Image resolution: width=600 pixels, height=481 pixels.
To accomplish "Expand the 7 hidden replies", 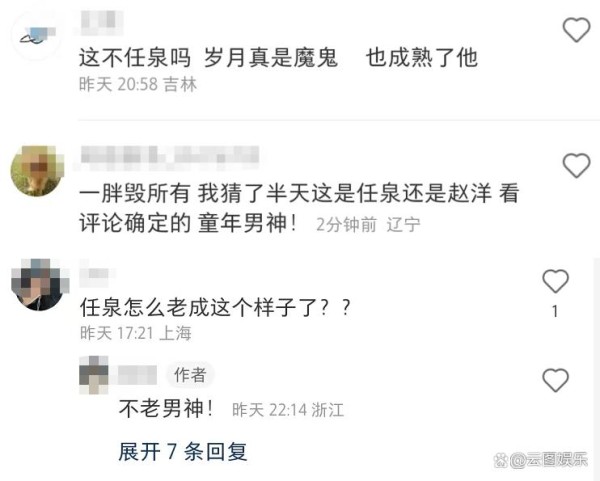I will coord(183,452).
